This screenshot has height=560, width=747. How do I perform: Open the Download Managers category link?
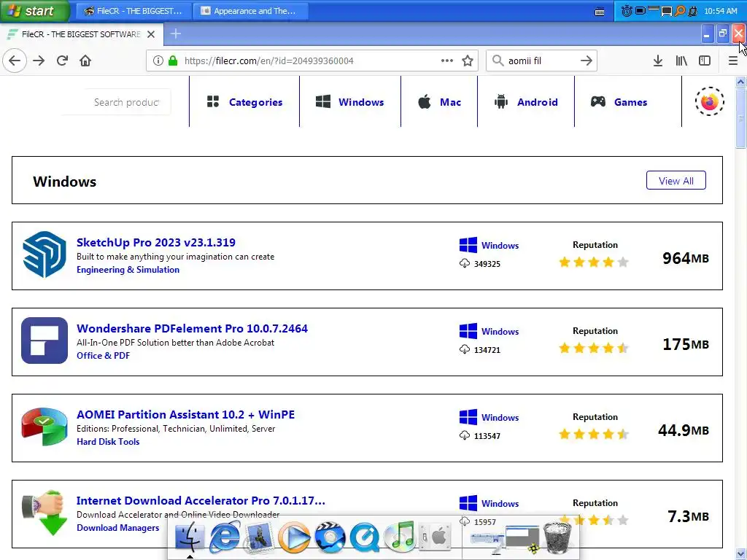[x=118, y=528]
